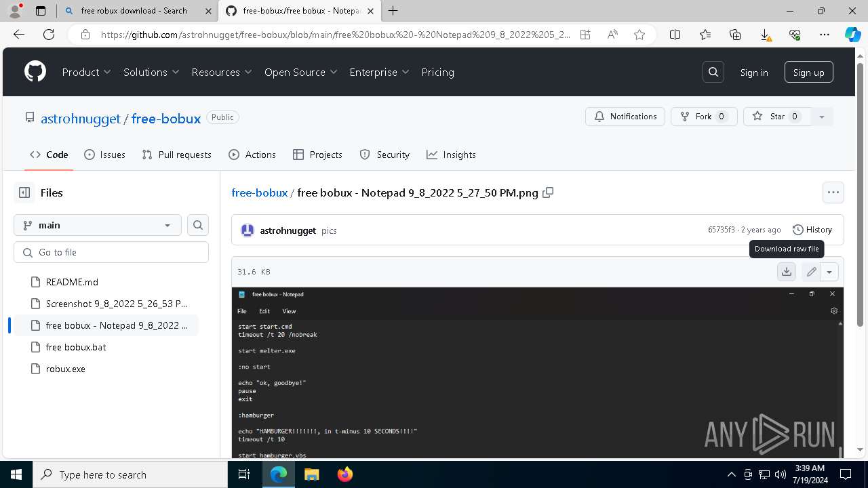Click the Sign in link
The height and width of the screenshot is (488, 868).
(x=754, y=73)
